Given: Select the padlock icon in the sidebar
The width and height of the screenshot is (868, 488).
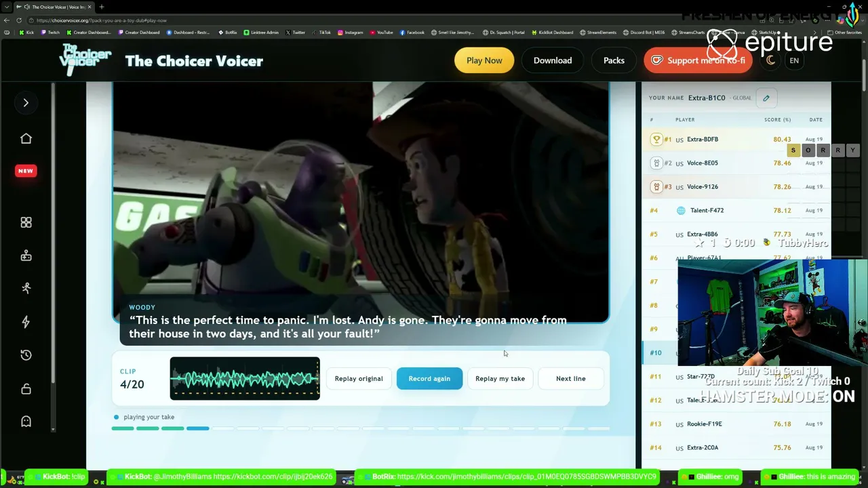Looking at the screenshot, I should coord(26,388).
